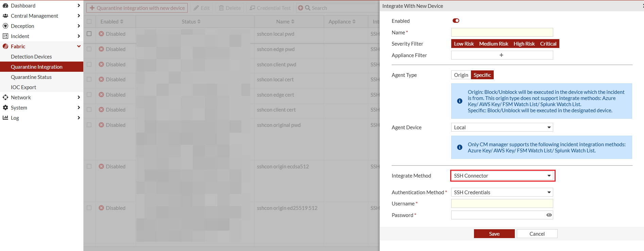Toggle the Enabled switch off
Viewport: 644px width, 251px height.
point(456,21)
